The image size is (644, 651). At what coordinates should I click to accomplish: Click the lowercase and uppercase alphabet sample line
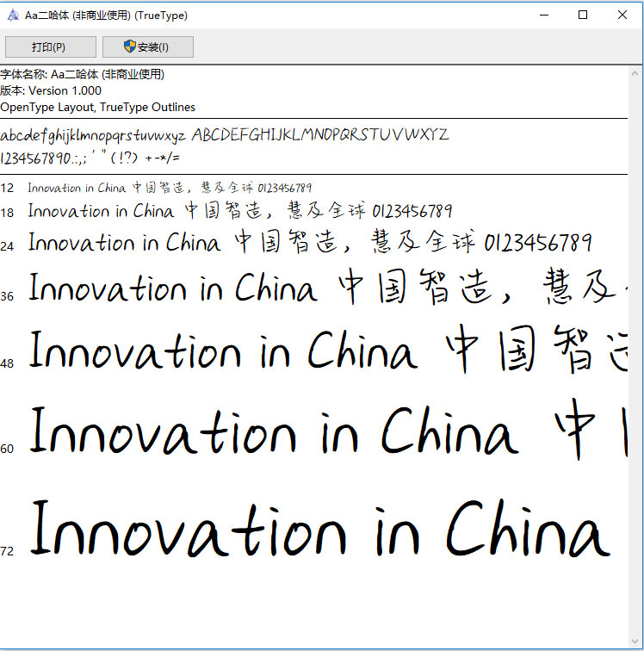click(x=225, y=135)
